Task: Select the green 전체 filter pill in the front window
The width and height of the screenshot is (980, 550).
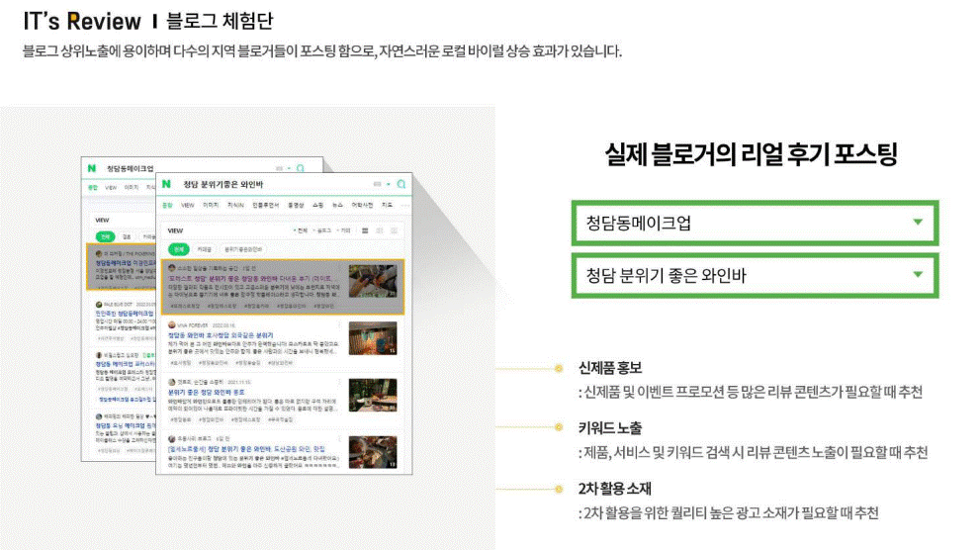Action: 178,249
